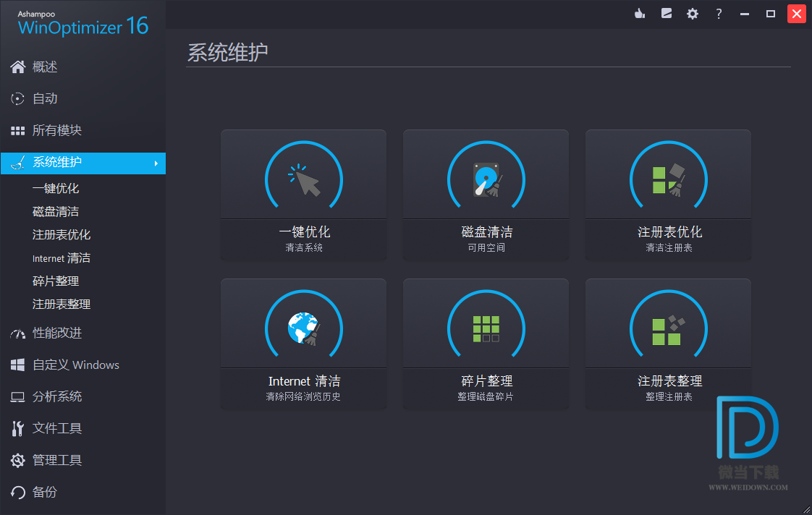Click the grid icon beside 所有模块
The height and width of the screenshot is (515, 812).
tap(17, 131)
